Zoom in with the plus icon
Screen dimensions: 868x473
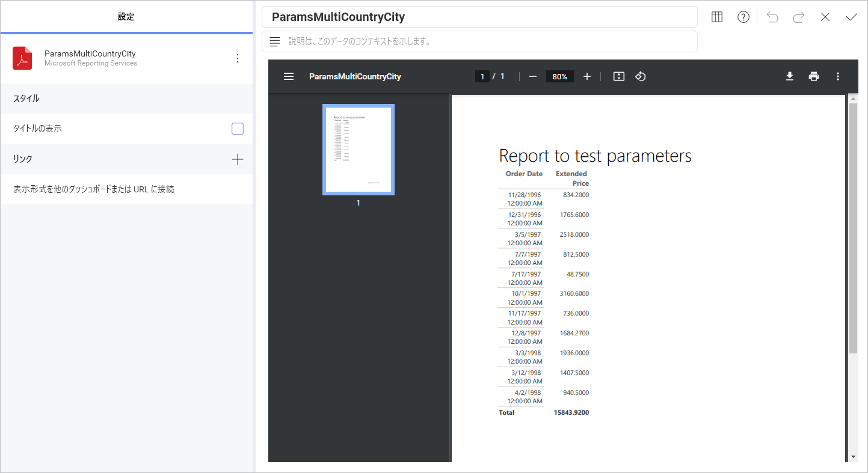click(x=587, y=76)
